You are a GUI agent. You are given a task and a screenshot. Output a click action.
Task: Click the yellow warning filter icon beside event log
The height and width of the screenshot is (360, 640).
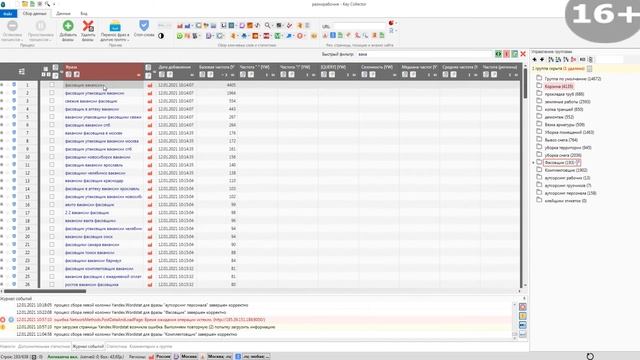(x=522, y=316)
